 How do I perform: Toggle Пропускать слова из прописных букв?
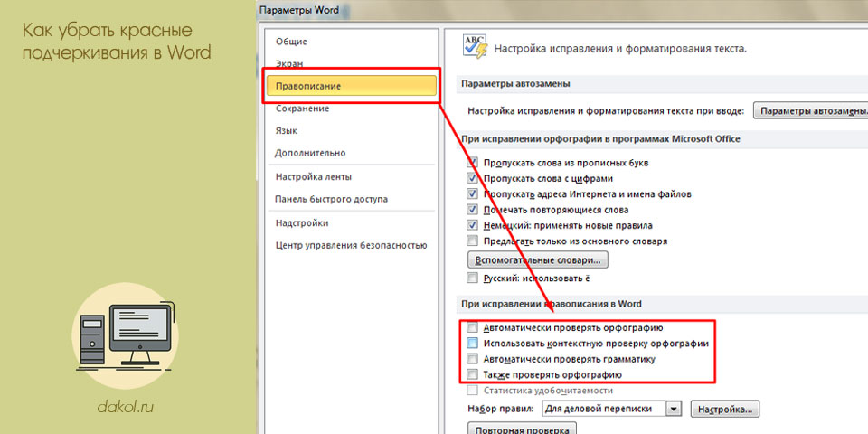[x=472, y=163]
